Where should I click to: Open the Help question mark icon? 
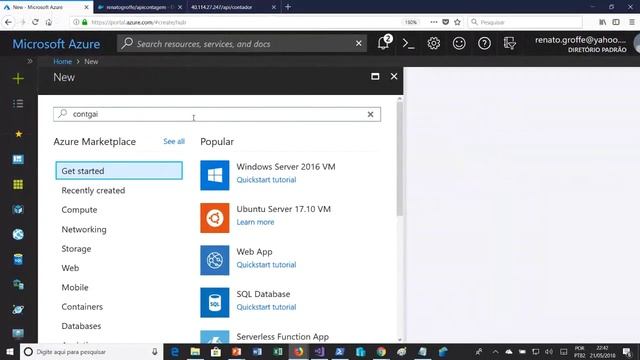pos(484,43)
